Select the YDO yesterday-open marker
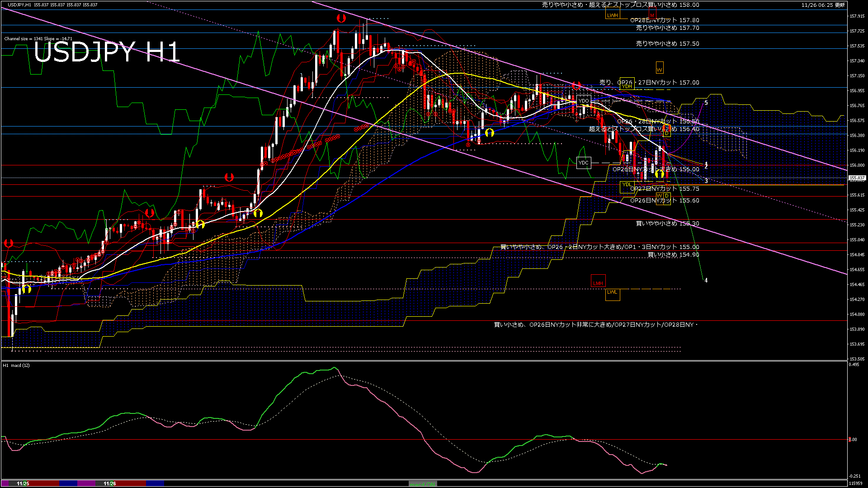 584,101
